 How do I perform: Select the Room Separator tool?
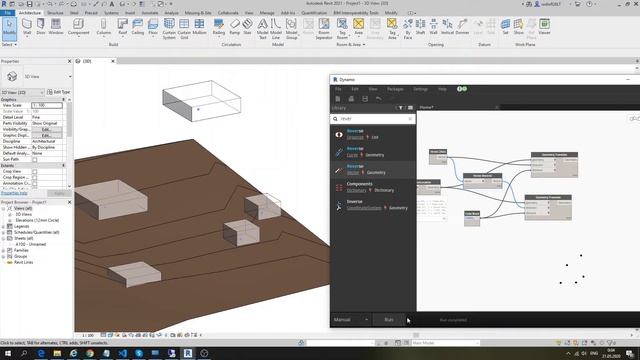point(324,29)
